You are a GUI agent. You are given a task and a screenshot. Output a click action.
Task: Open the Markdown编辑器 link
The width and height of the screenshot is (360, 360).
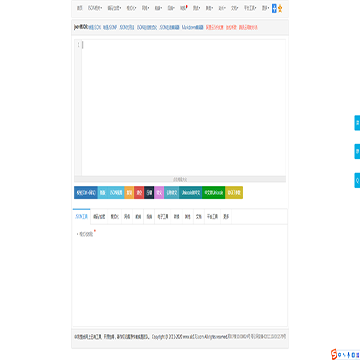coord(193,28)
